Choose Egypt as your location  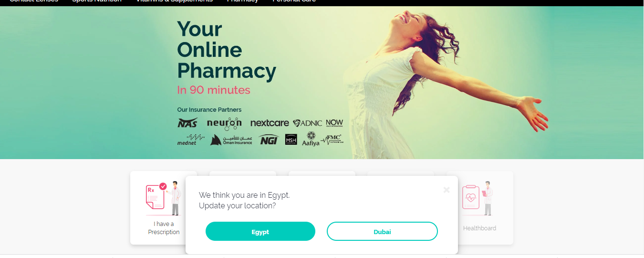click(x=260, y=231)
